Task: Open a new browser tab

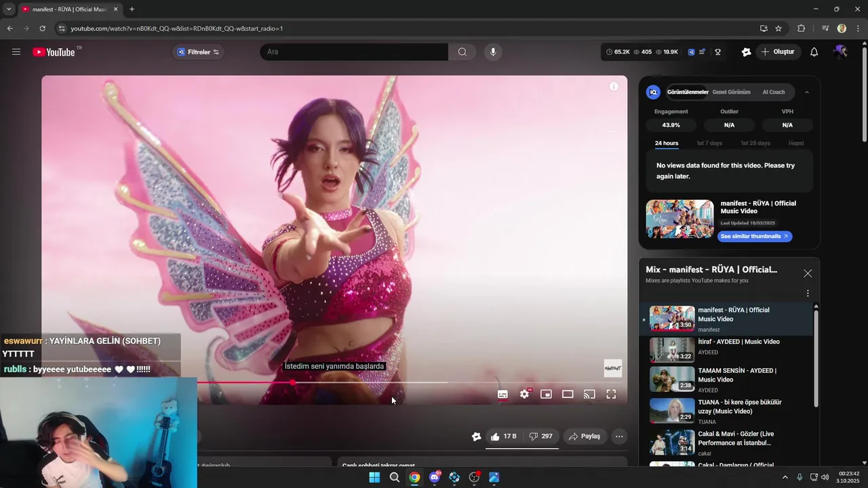Action: (132, 9)
